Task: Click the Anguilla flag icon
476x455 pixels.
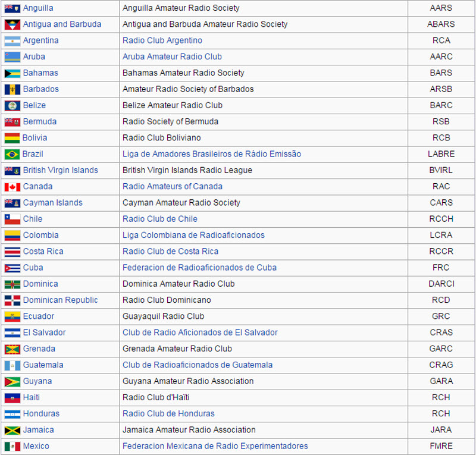Action: pos(12,8)
